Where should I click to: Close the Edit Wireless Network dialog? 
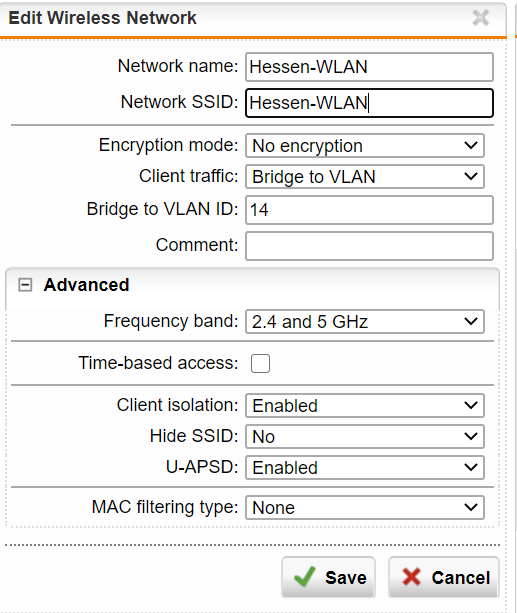[481, 18]
